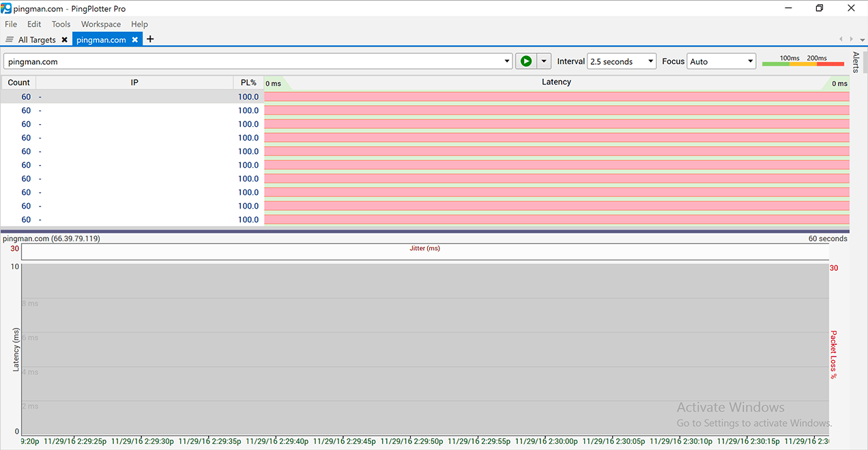Click the PingPlotter logo in the title bar
The width and height of the screenshot is (868, 450).
[7, 8]
